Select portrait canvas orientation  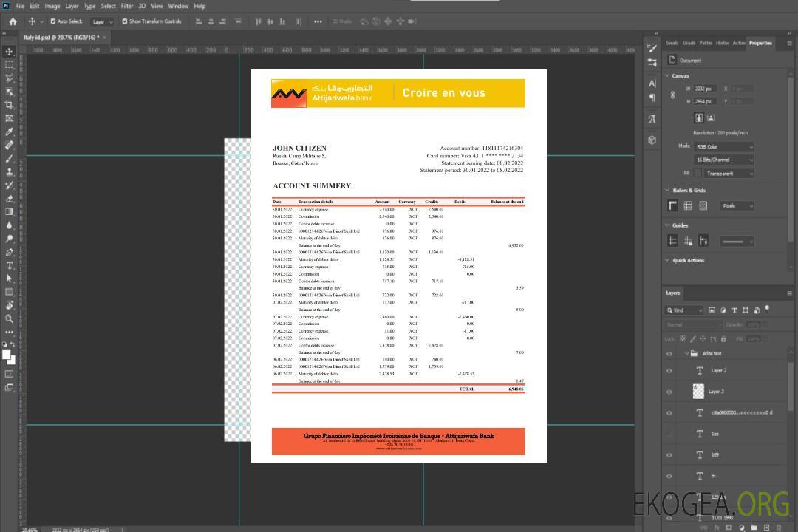[699, 118]
